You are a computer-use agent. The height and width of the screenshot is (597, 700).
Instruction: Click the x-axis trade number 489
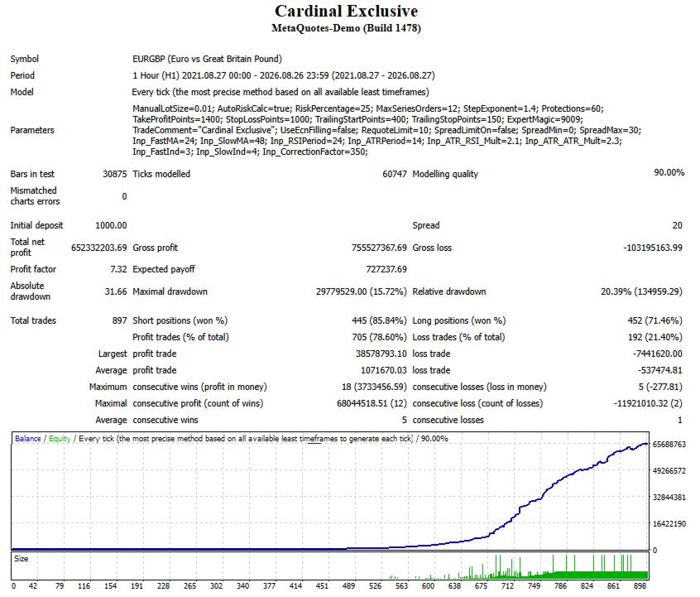[x=348, y=586]
